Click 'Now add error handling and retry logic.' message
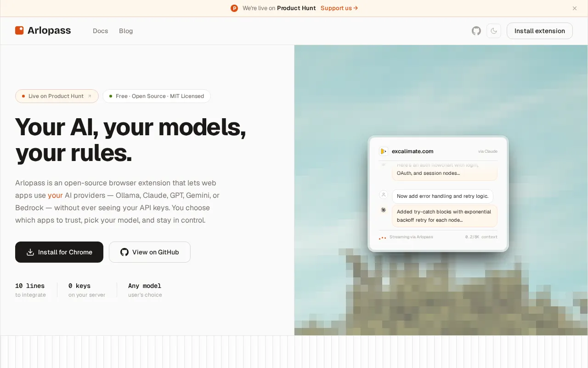Screen dimensions: 588x368 443,196
